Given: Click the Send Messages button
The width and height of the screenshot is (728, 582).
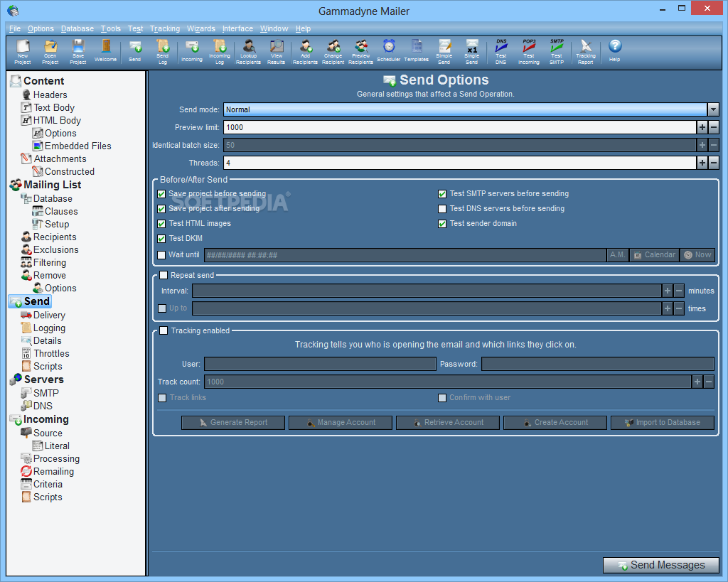Looking at the screenshot, I should (x=660, y=565).
